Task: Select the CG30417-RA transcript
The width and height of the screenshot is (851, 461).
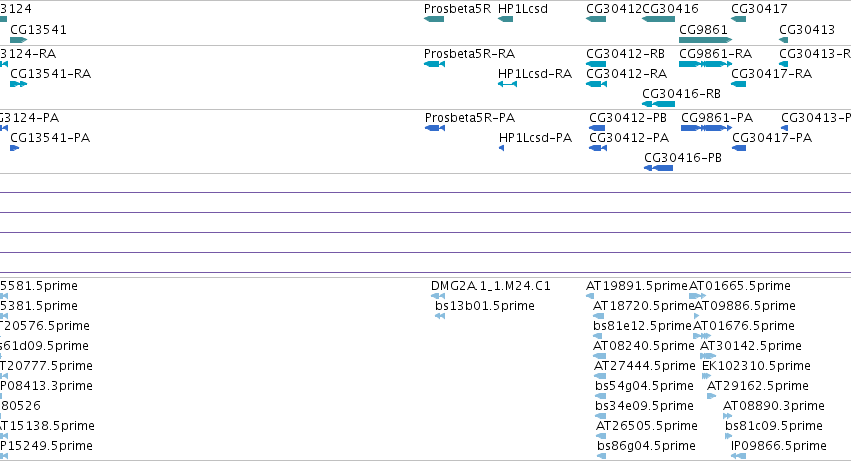Action: pyautogui.click(x=738, y=84)
